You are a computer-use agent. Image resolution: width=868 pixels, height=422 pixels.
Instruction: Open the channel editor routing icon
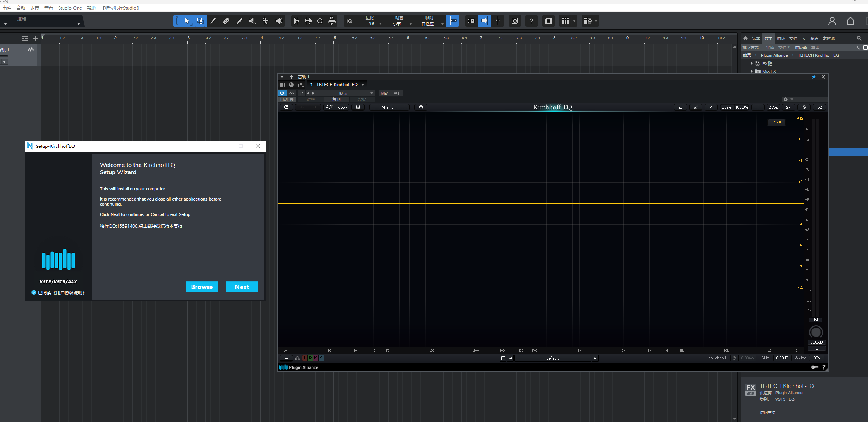coord(301,85)
